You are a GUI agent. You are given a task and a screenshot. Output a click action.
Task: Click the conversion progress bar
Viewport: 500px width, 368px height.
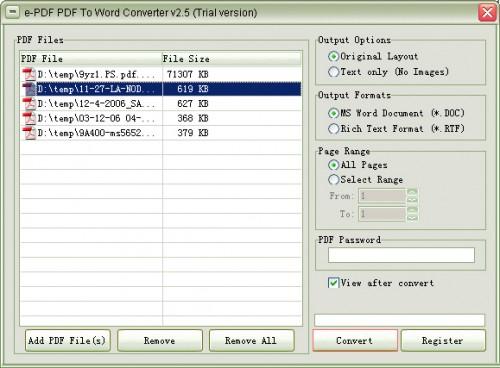tap(399, 320)
